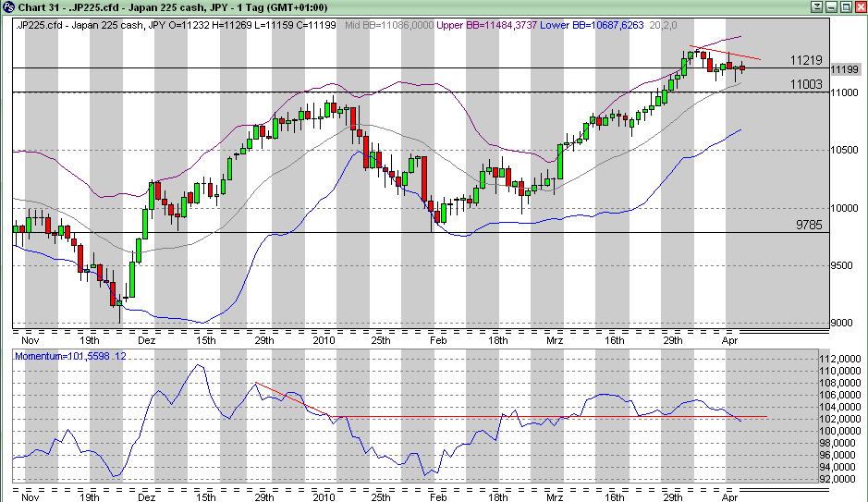This screenshot has width=868, height=502.
Task: Click '18th' on the price chart date axis
Action: [x=497, y=340]
